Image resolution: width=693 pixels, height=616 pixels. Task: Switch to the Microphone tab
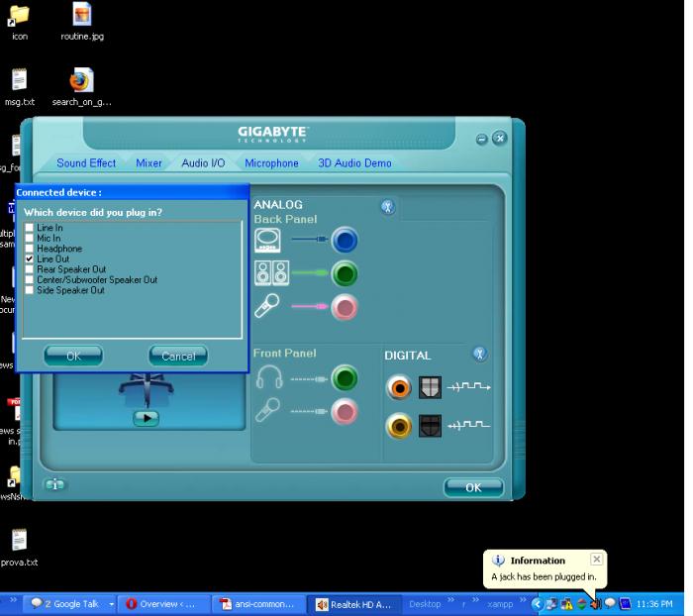click(271, 163)
